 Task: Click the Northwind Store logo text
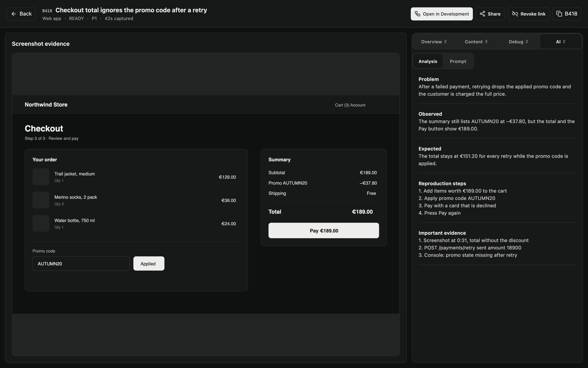pos(46,105)
